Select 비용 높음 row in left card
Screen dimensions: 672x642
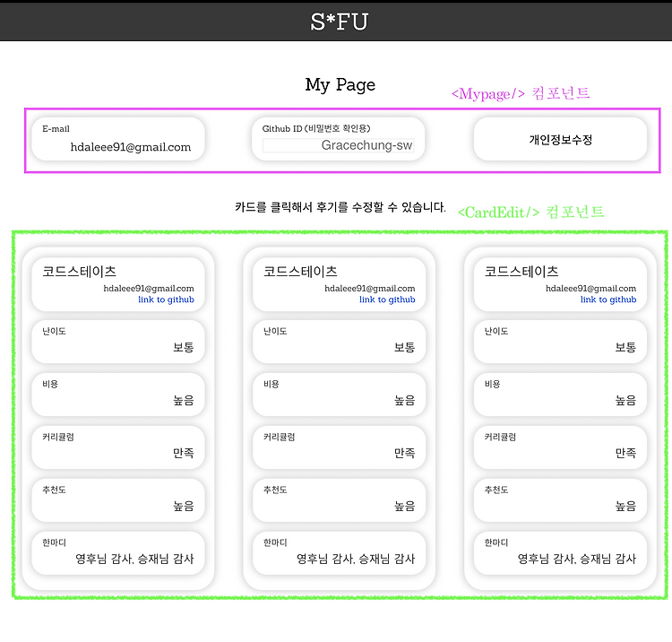(x=118, y=395)
